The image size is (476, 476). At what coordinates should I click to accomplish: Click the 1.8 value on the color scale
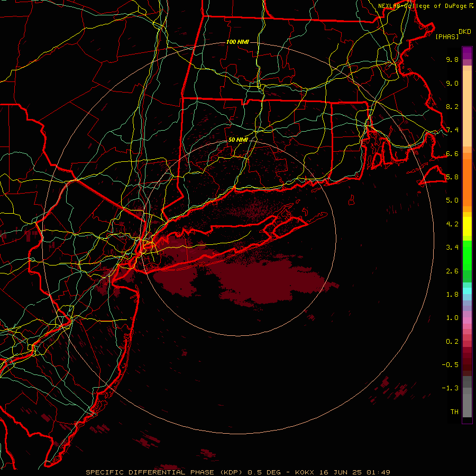click(452, 295)
